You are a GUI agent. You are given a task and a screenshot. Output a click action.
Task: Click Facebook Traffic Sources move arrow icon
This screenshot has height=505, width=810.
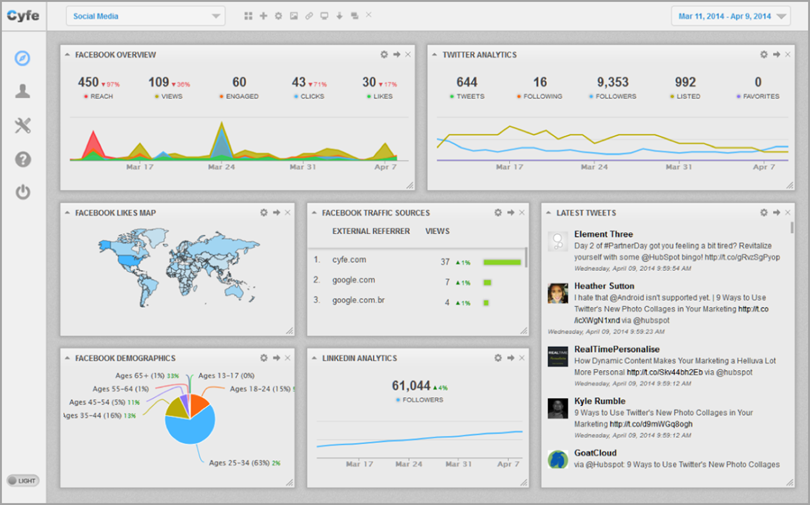[x=510, y=212]
